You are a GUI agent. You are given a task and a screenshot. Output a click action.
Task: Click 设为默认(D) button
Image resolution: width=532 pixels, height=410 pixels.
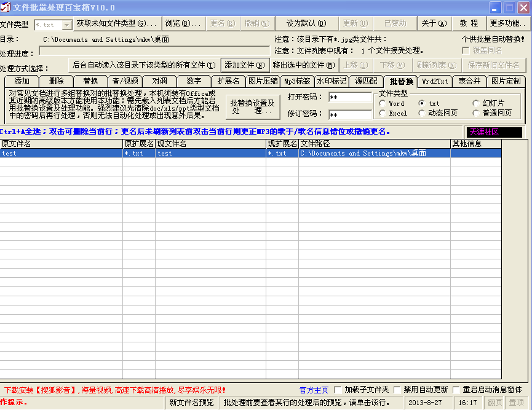[x=306, y=23]
